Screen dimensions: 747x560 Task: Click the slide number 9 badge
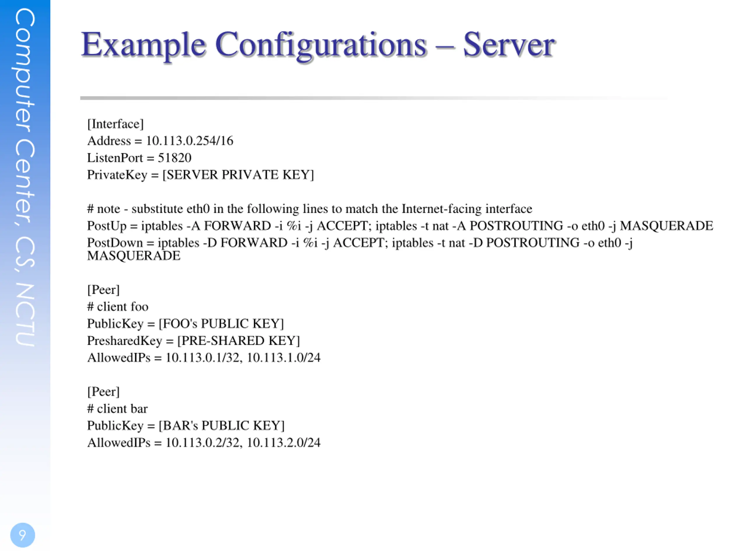[x=23, y=535]
